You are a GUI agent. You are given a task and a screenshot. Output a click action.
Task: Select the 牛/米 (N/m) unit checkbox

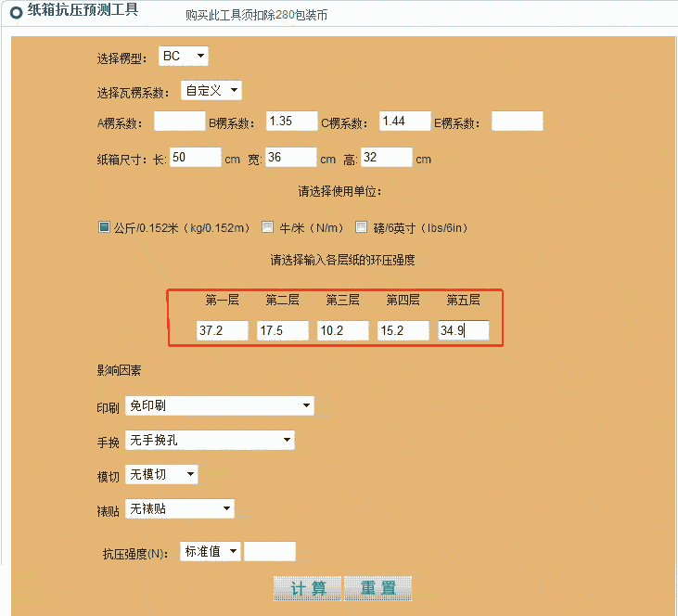(x=267, y=226)
